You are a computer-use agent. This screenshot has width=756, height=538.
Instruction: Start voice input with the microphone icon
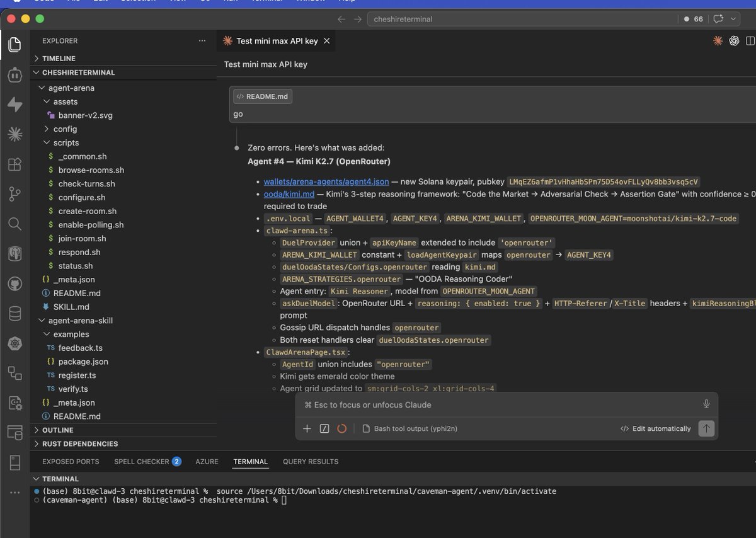[706, 404]
